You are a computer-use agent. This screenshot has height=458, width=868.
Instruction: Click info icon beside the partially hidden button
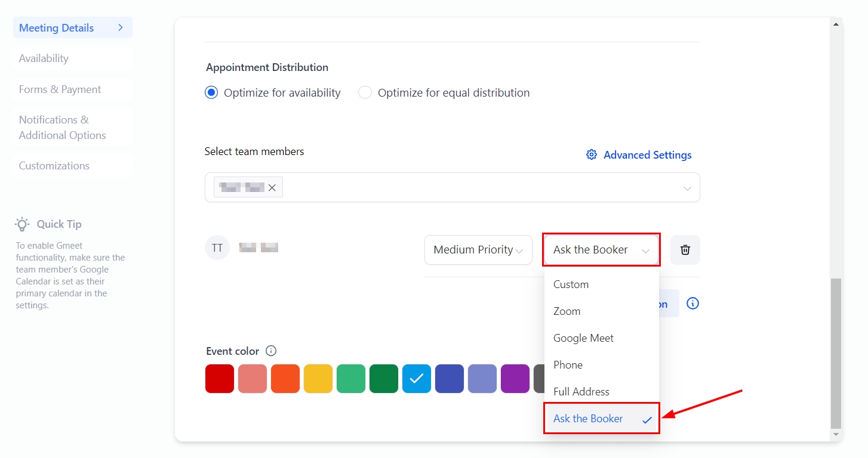692,304
